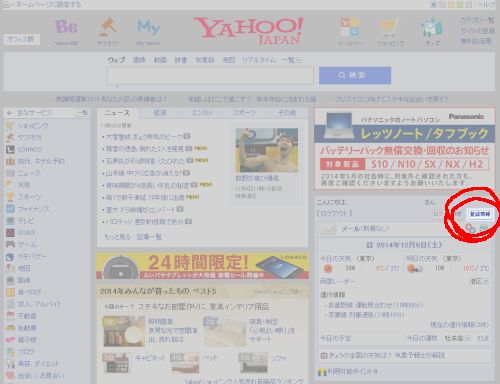Switch to the エンタメ news tab
The height and width of the screenshot is (384, 500).
click(202, 113)
